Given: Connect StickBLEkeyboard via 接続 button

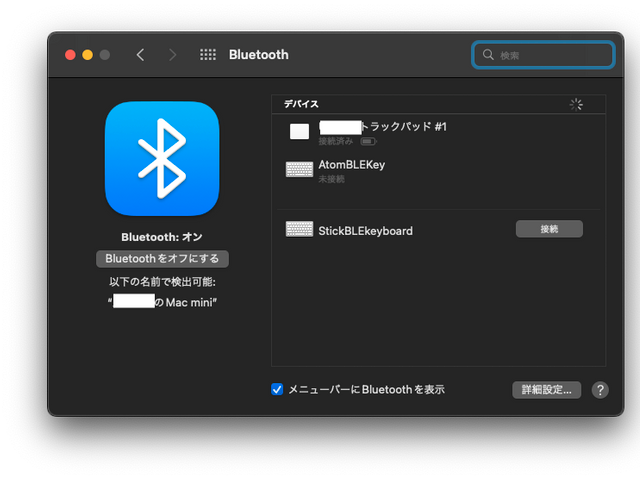Looking at the screenshot, I should coord(549,229).
